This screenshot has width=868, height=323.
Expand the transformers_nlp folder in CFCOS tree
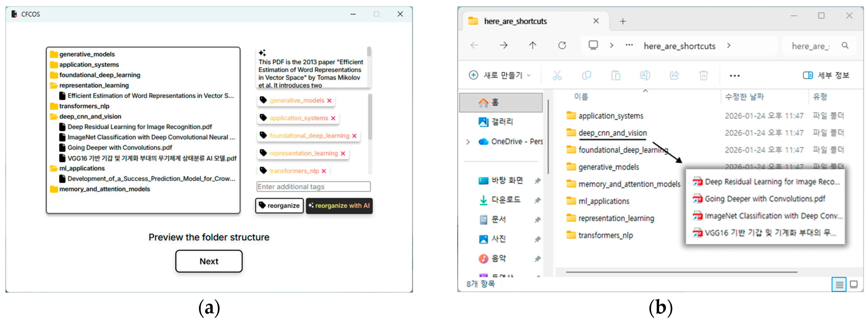pos(54,106)
